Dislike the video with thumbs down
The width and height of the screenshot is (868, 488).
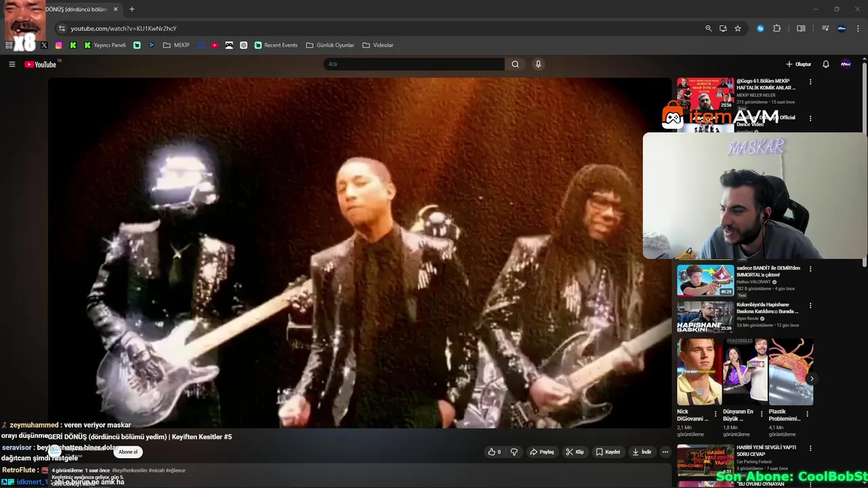[514, 452]
